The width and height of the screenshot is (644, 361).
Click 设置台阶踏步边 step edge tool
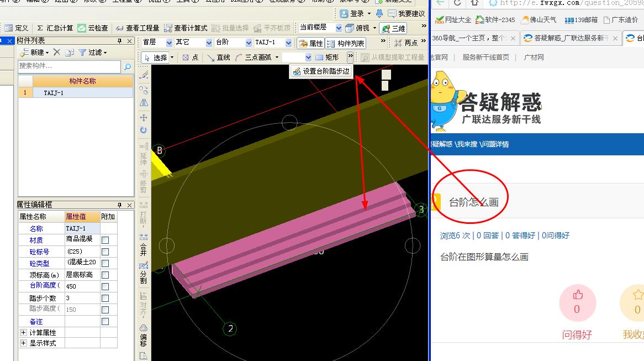(x=321, y=71)
